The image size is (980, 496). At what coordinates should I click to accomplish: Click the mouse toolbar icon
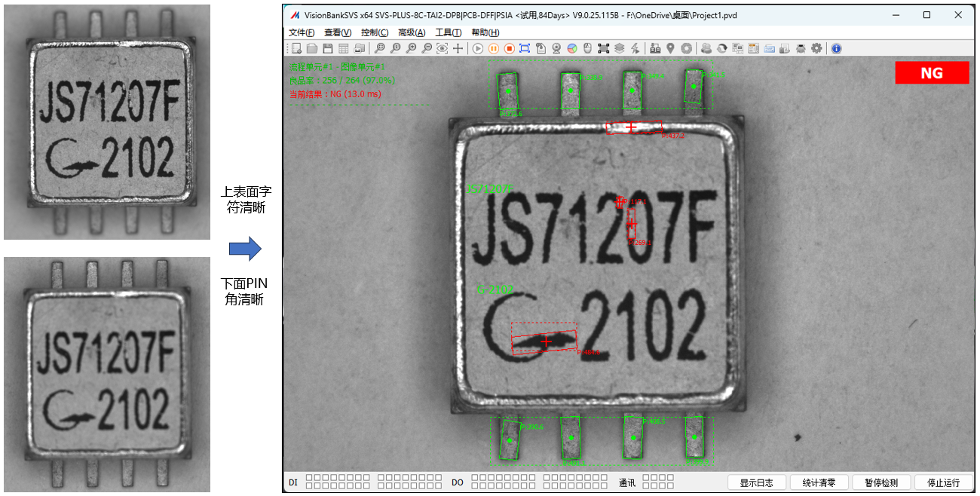[x=587, y=48]
